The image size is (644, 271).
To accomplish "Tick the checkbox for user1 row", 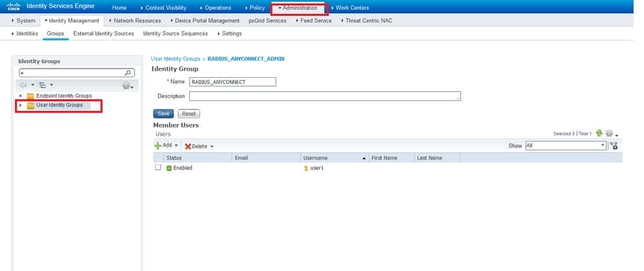I will tap(158, 167).
